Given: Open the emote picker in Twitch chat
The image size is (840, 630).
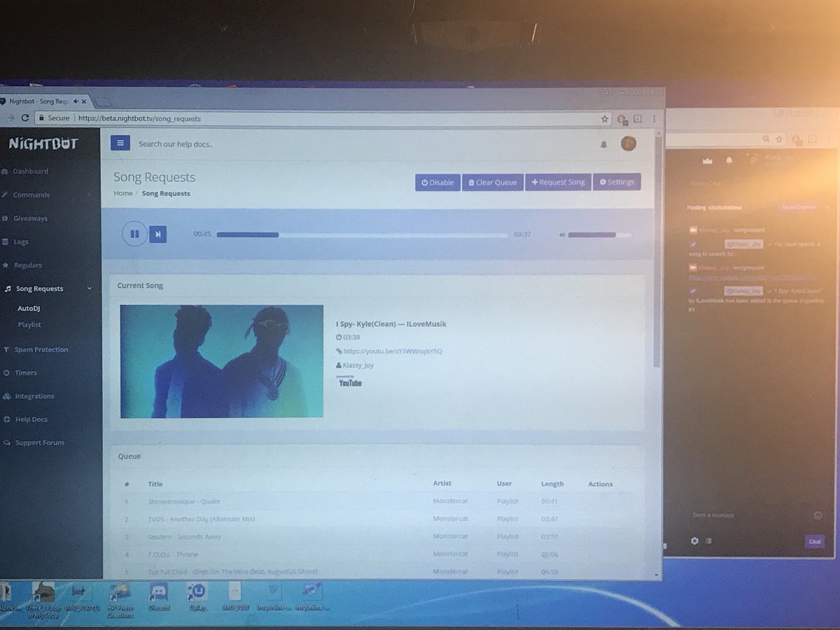Looking at the screenshot, I should click(x=818, y=515).
